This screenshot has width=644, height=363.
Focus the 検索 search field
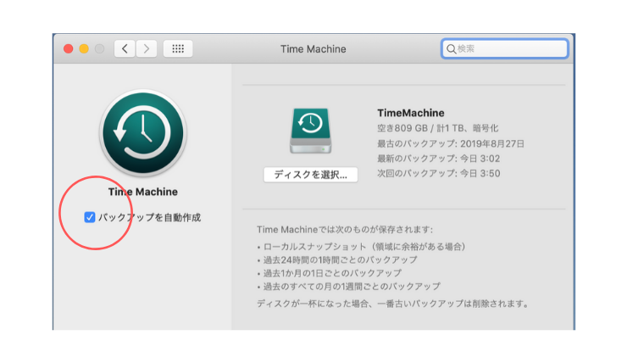pyautogui.click(x=505, y=49)
